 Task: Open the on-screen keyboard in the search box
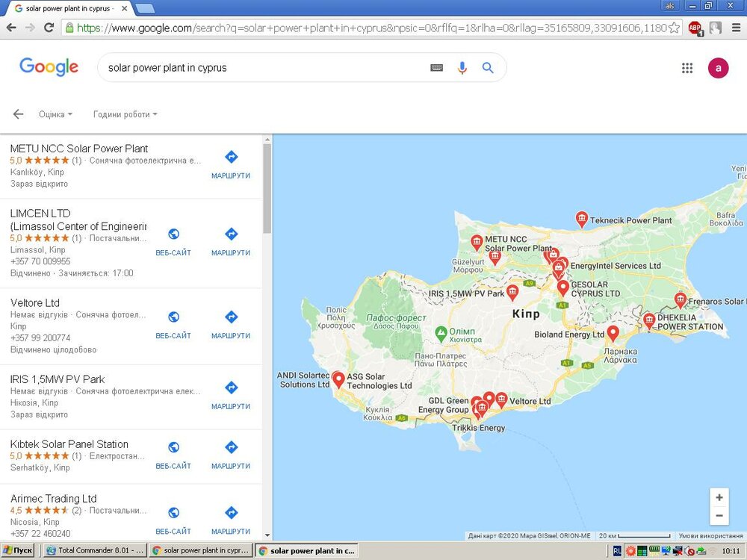[x=436, y=68]
